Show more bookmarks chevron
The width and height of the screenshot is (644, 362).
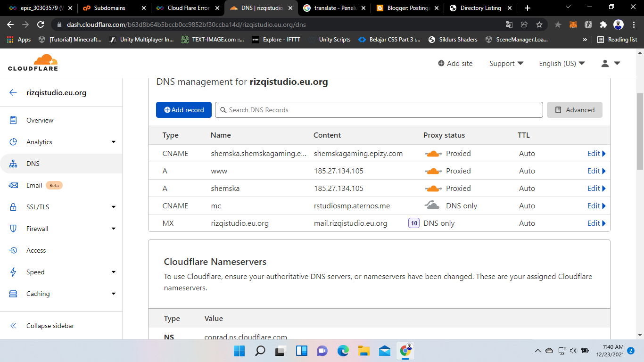[x=585, y=40]
